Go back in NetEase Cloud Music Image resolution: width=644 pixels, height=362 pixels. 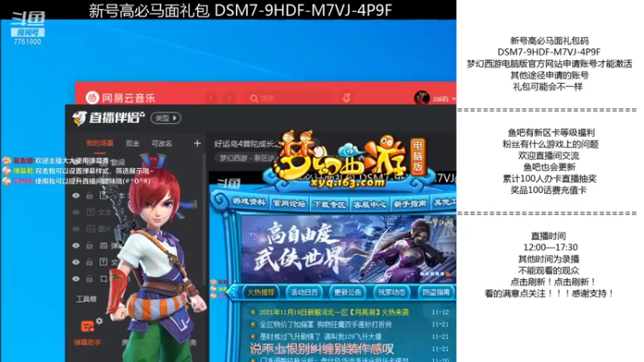point(211,98)
